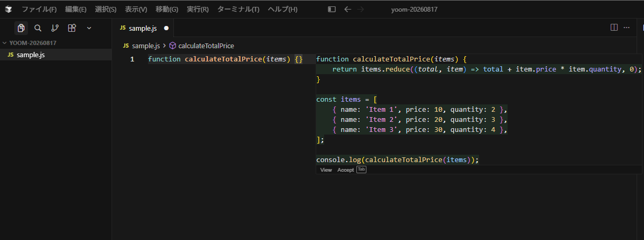The image size is (644, 240).
Task: Open the ターミナル(T) menu
Action: click(x=238, y=10)
